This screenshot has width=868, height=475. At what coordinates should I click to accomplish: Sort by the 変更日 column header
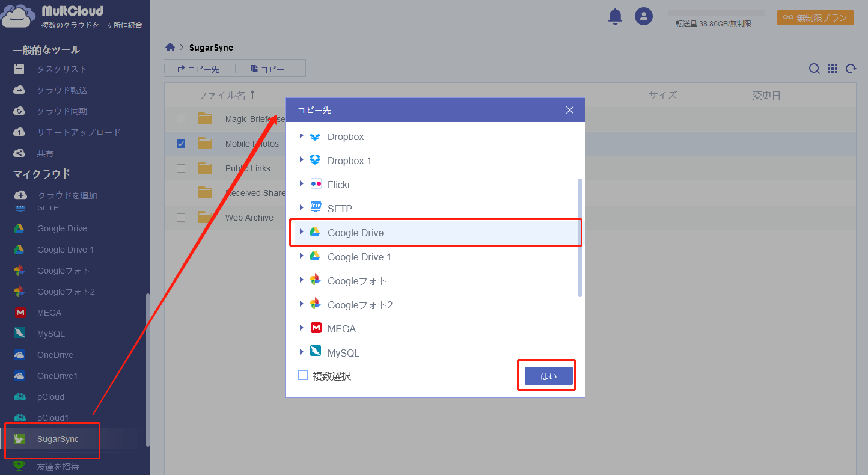[x=766, y=95]
